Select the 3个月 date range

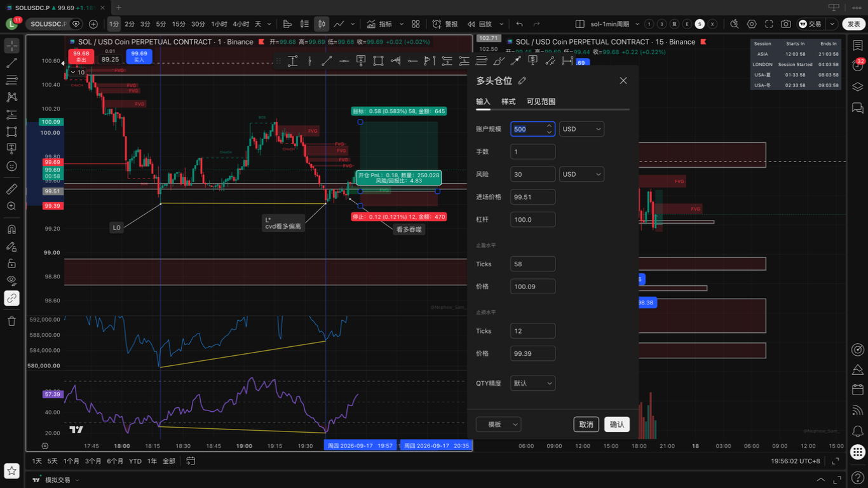coord(93,461)
